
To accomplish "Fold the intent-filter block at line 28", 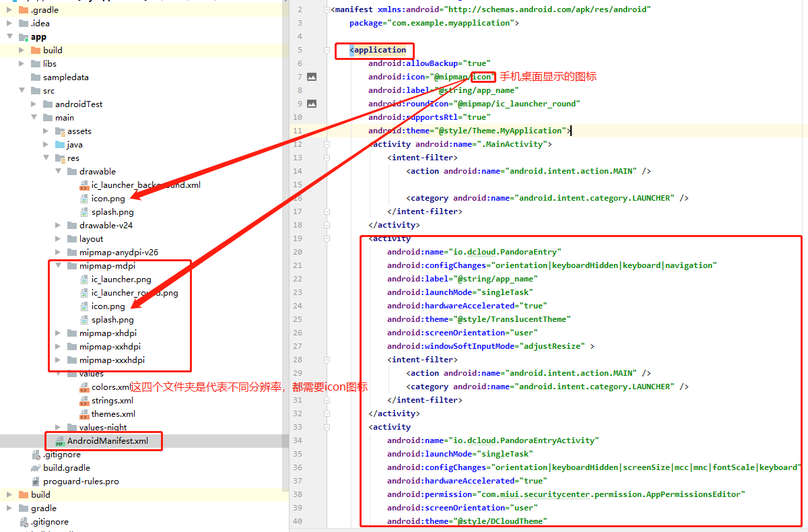I will pyautogui.click(x=327, y=360).
